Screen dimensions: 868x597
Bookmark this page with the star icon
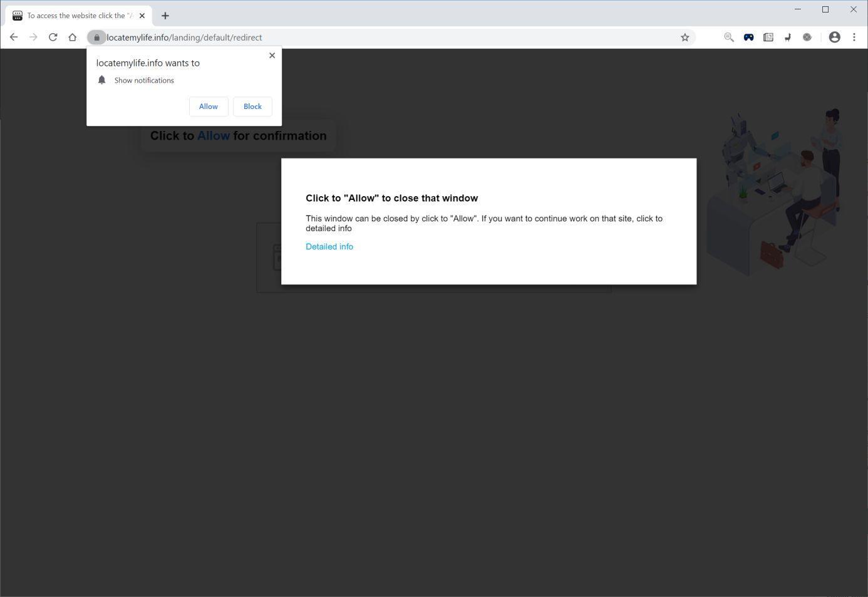[x=685, y=38]
